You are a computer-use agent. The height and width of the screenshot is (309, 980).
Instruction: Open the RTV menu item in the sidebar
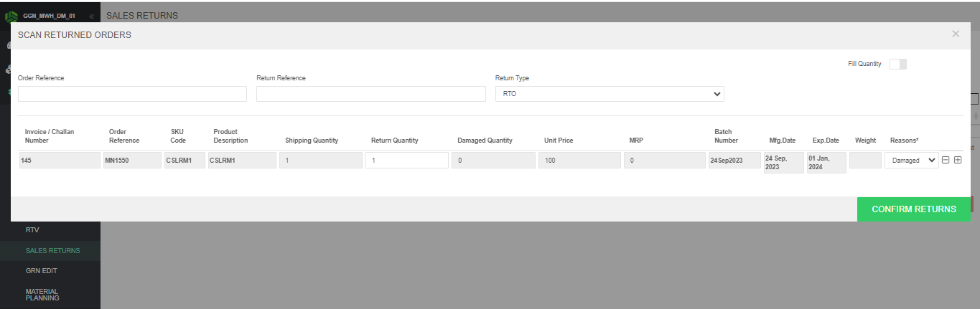coord(32,230)
